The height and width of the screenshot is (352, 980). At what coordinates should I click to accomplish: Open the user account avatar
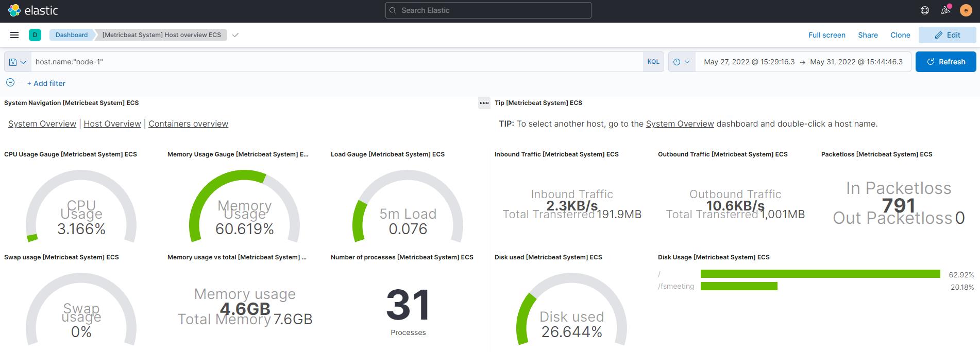pyautogui.click(x=966, y=10)
